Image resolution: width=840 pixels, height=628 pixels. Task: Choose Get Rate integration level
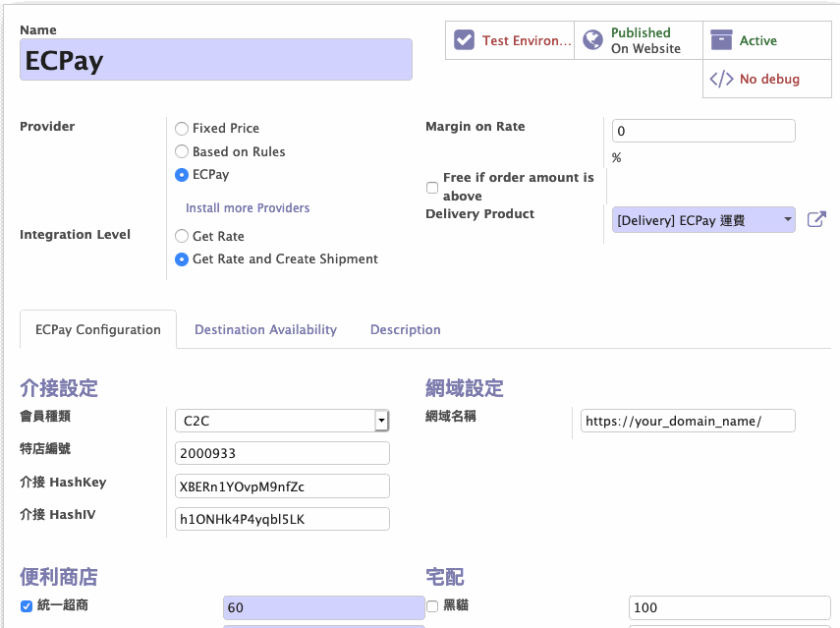(182, 236)
